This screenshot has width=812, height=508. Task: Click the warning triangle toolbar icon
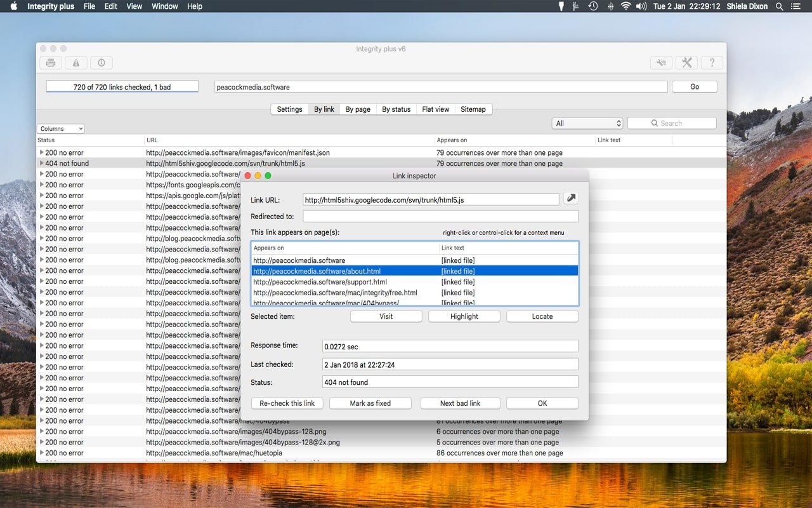[76, 62]
